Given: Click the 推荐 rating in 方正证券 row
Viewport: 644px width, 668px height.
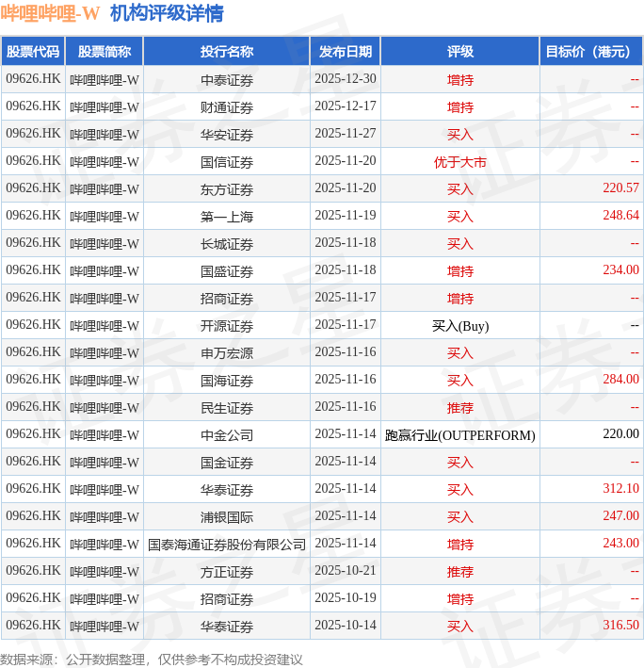Looking at the screenshot, I should [460, 572].
